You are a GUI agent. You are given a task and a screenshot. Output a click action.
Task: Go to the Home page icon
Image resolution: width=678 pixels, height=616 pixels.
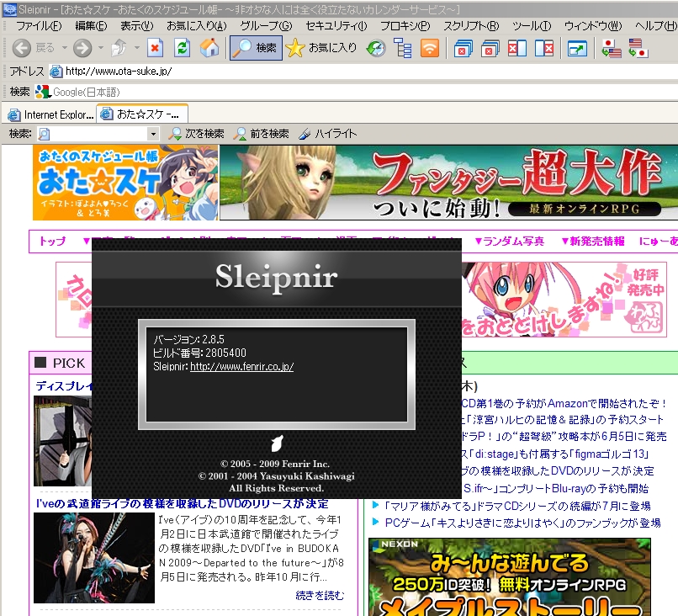coord(209,48)
